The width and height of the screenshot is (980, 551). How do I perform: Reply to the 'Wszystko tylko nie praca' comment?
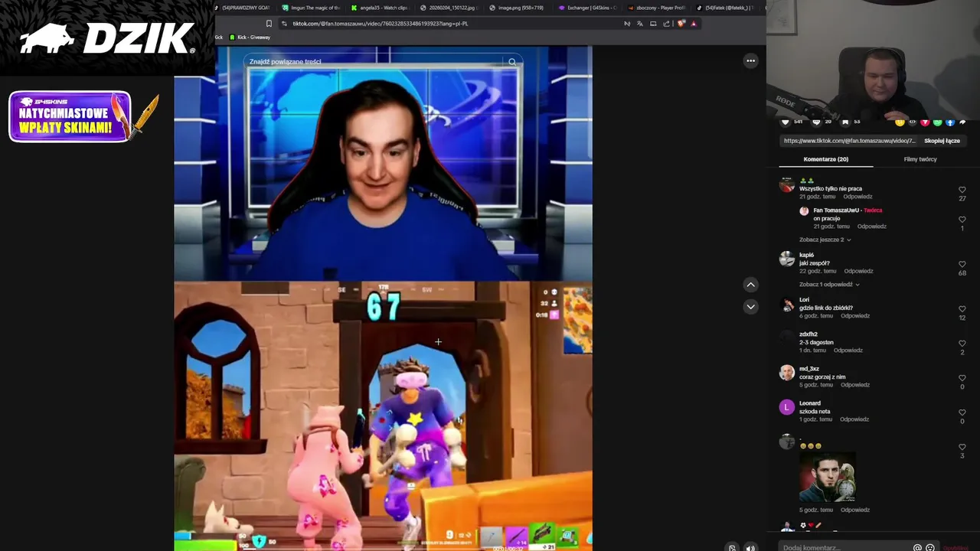tap(857, 197)
